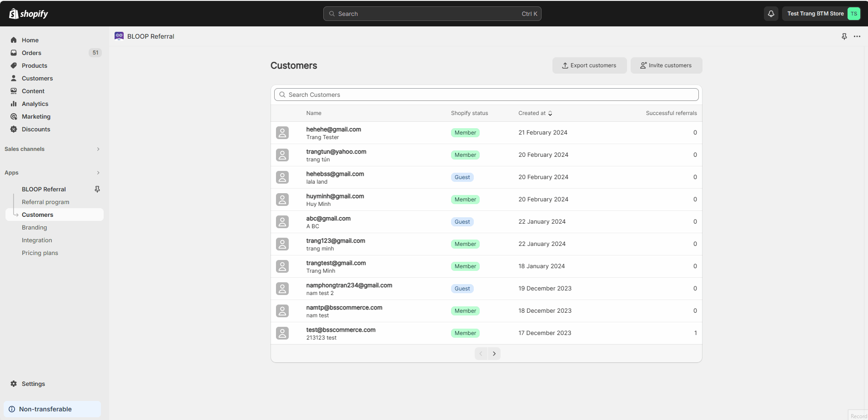
Task: Click the Search Customers input field
Action: pos(487,95)
